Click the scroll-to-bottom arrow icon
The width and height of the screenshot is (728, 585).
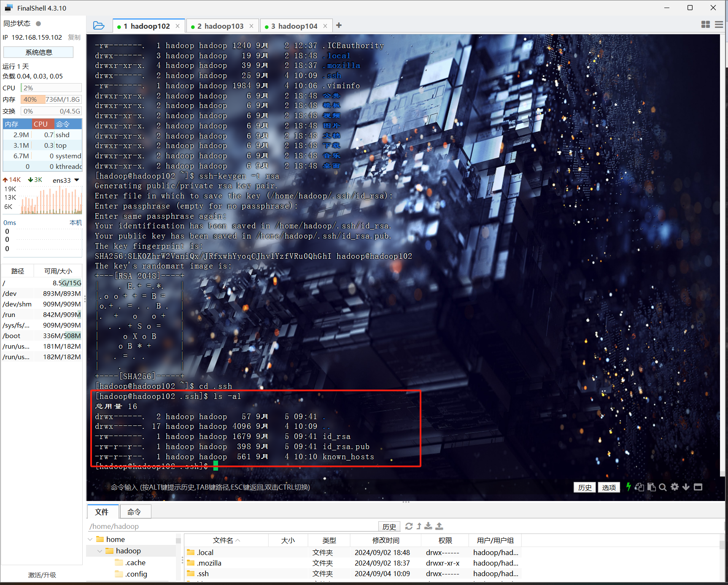click(686, 487)
